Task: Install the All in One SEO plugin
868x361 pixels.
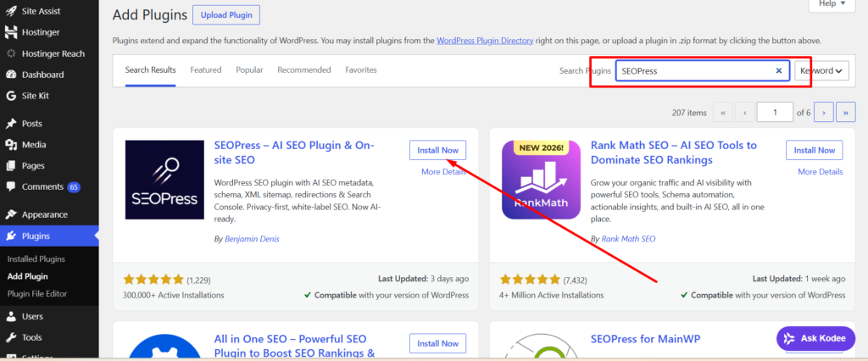Action: tap(438, 343)
